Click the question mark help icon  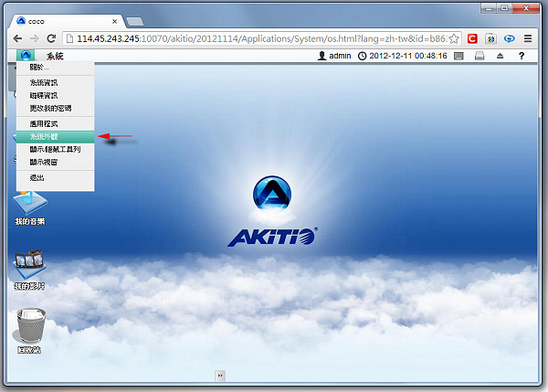pyautogui.click(x=521, y=56)
